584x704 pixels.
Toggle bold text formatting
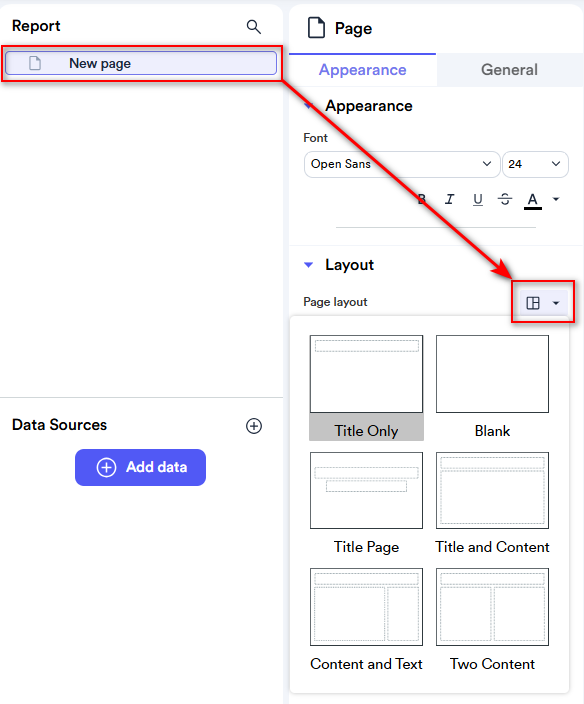pyautogui.click(x=422, y=199)
